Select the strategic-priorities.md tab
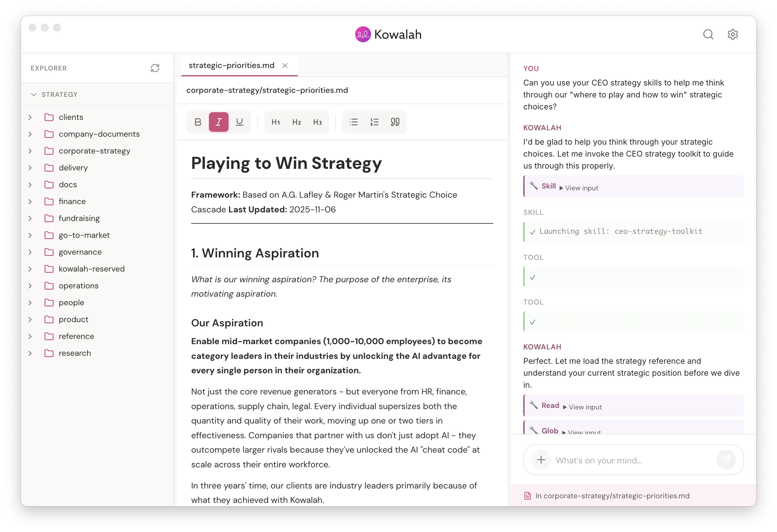The image size is (777, 532). 231,66
